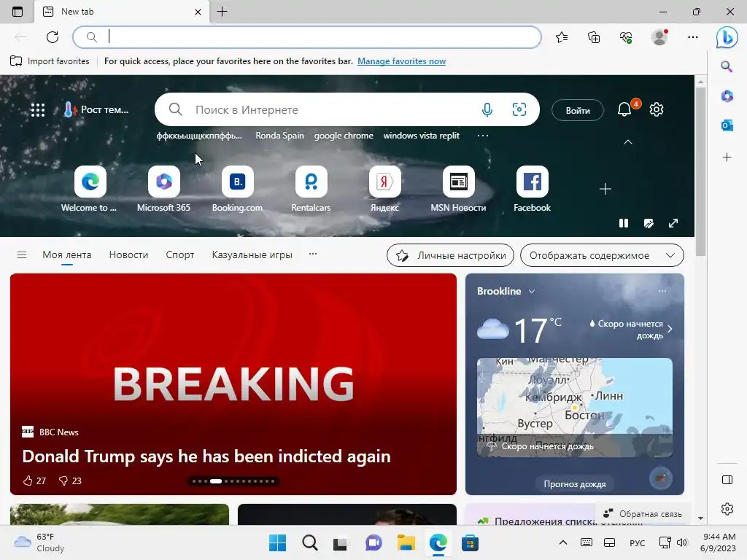Click the browser address bar
The width and height of the screenshot is (747, 560).
click(307, 37)
